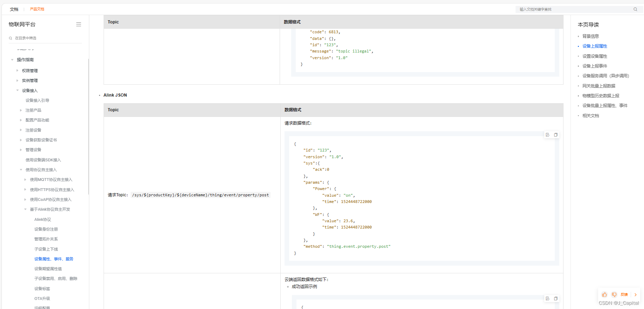Click theme icon on success response code block

pyautogui.click(x=548, y=299)
